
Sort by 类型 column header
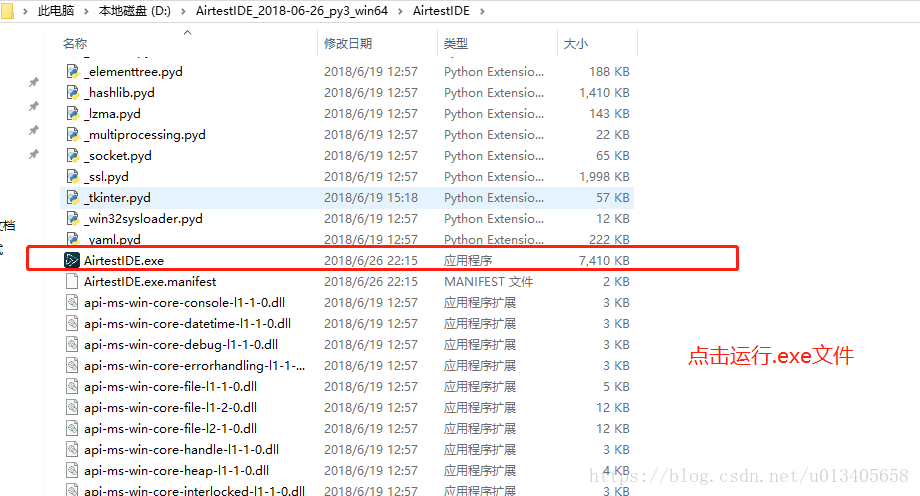[456, 43]
